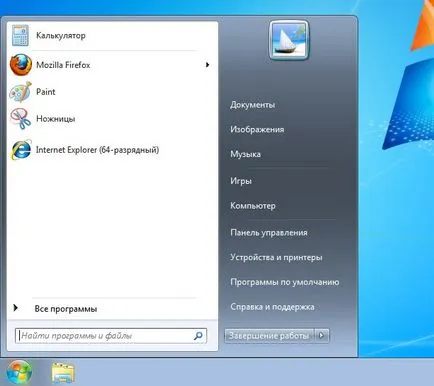Select Internet Explorer (64-разрядный) label

(x=97, y=150)
